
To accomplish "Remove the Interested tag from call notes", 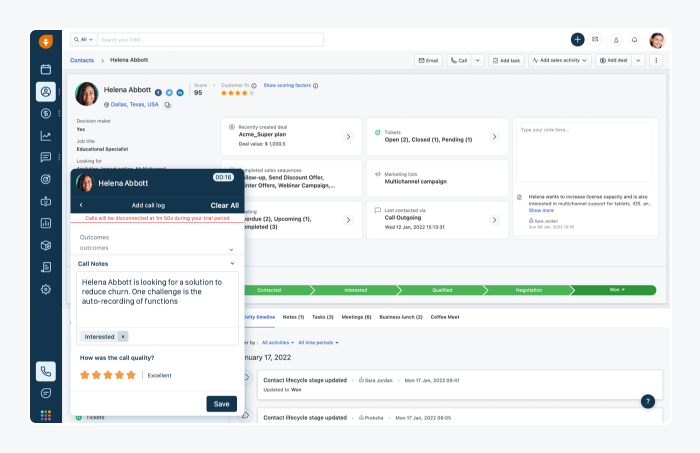I will pyautogui.click(x=123, y=337).
